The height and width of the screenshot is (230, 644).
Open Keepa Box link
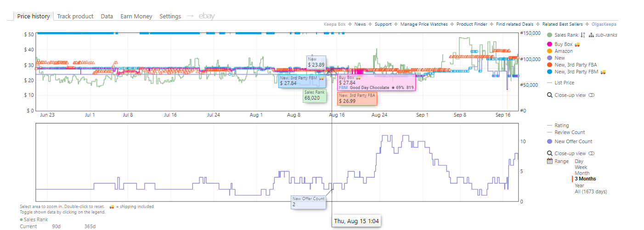tap(334, 24)
